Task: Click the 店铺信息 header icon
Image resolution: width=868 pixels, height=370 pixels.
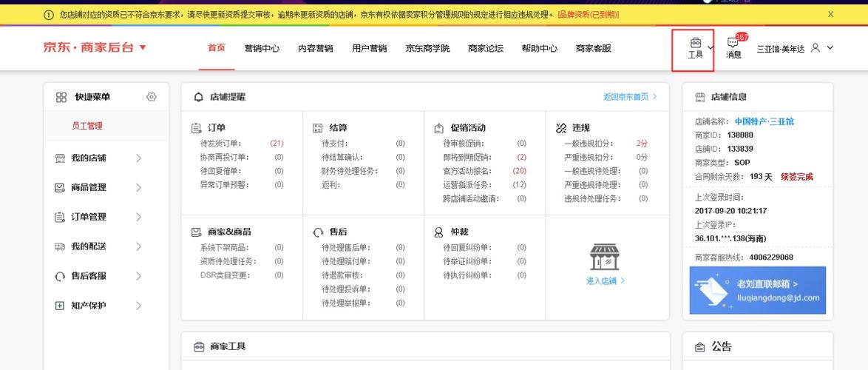Action: point(700,97)
